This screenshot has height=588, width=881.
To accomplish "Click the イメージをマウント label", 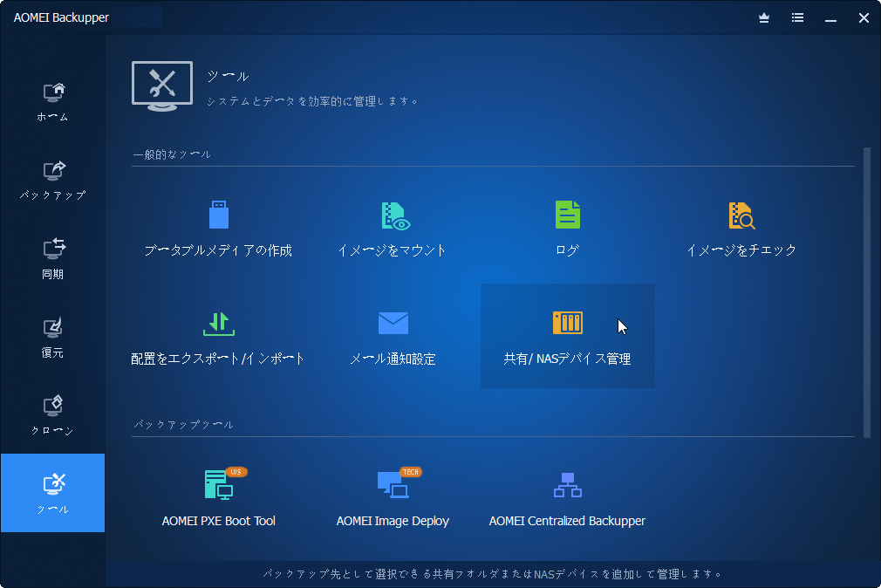I will point(393,250).
